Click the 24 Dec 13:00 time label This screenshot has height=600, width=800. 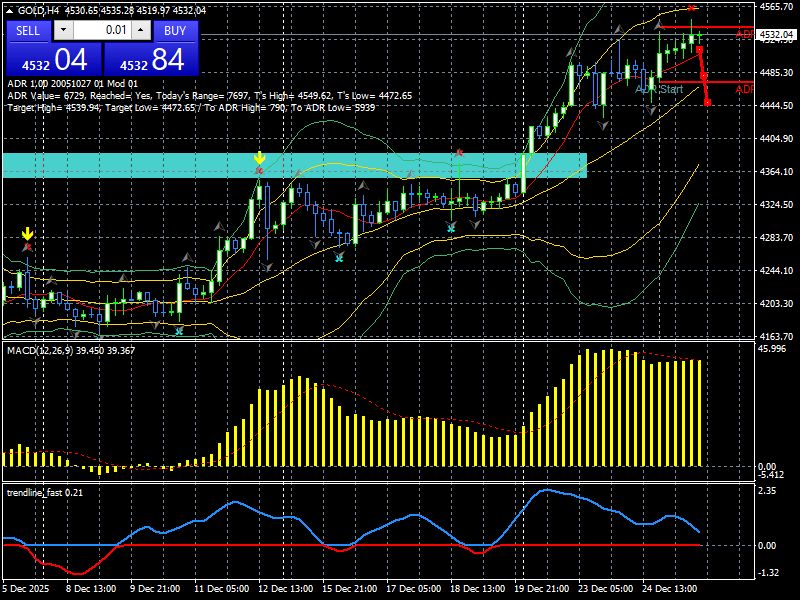pyautogui.click(x=670, y=588)
